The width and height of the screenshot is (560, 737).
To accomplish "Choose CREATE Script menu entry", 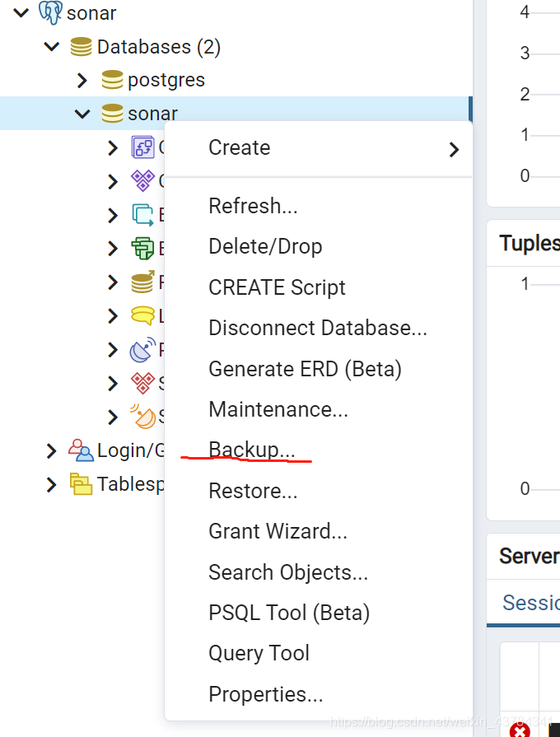I will (319, 287).
